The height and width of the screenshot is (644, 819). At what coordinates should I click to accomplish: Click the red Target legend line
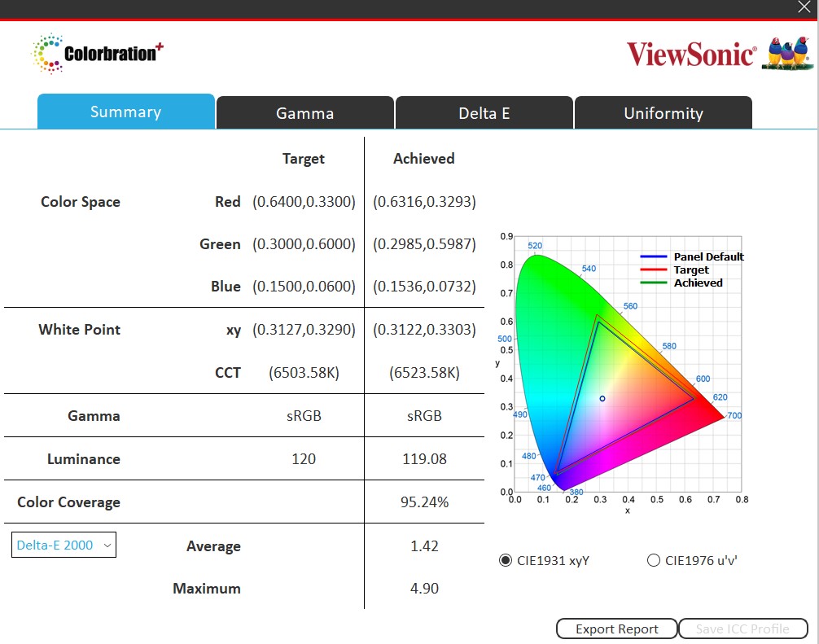655,269
